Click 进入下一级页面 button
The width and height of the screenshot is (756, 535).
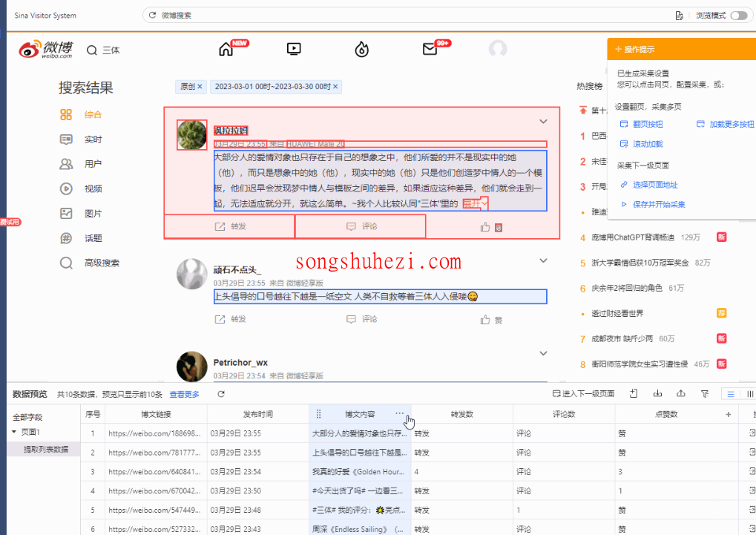[x=583, y=394]
